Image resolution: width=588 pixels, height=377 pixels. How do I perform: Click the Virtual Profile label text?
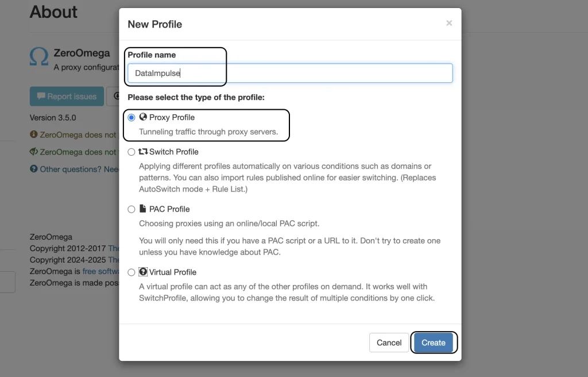coord(173,272)
